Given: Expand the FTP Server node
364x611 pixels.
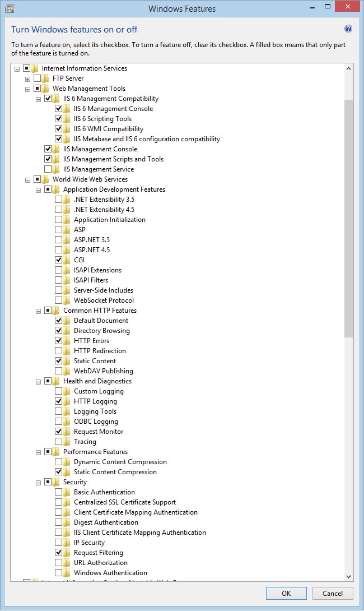Looking at the screenshot, I should point(27,79).
